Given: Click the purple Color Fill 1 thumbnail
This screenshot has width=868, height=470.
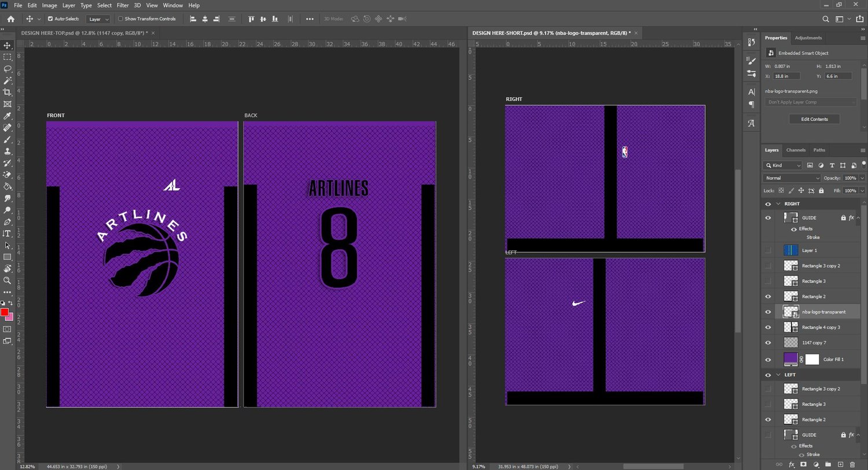Looking at the screenshot, I should [790, 360].
